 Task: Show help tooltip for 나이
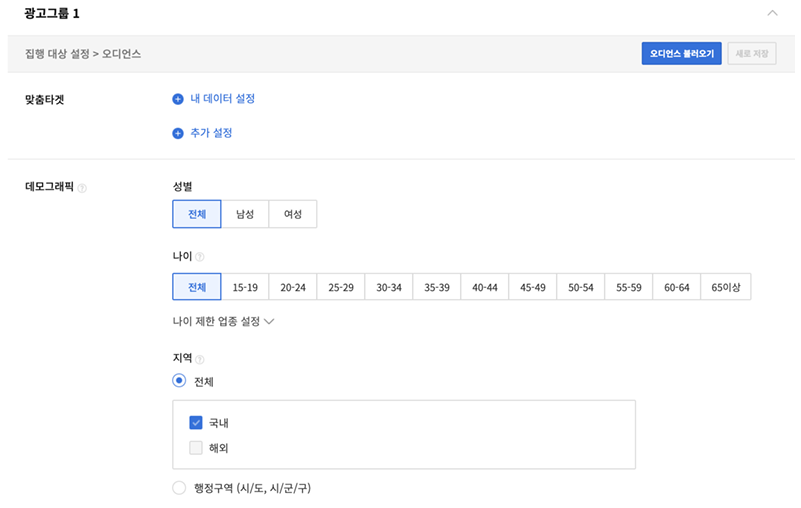coord(200,257)
